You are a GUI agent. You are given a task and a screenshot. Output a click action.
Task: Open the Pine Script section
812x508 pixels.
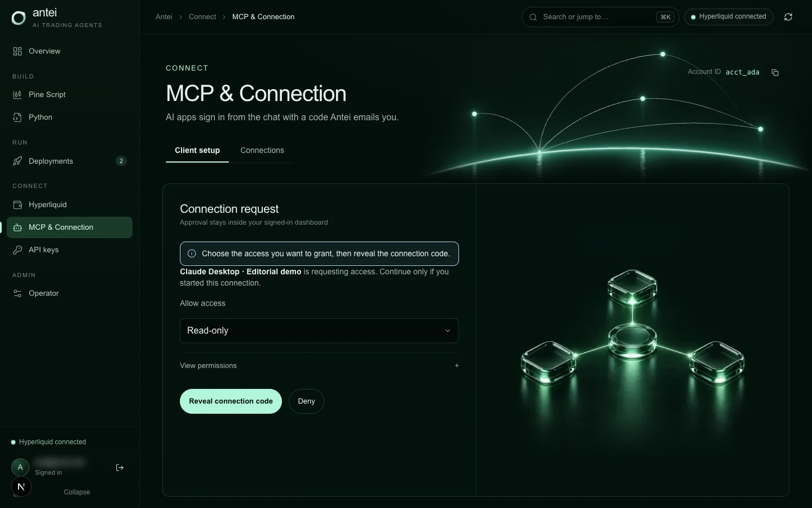tap(69, 95)
